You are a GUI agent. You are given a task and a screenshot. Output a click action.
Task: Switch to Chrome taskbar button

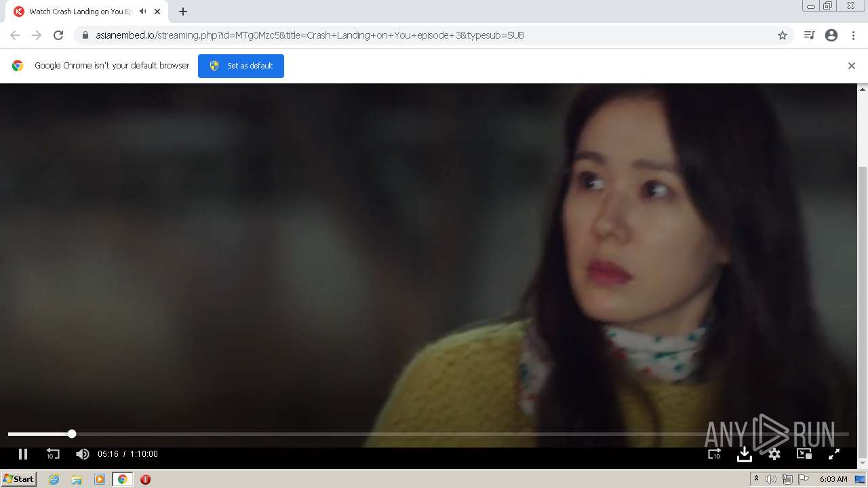click(123, 479)
